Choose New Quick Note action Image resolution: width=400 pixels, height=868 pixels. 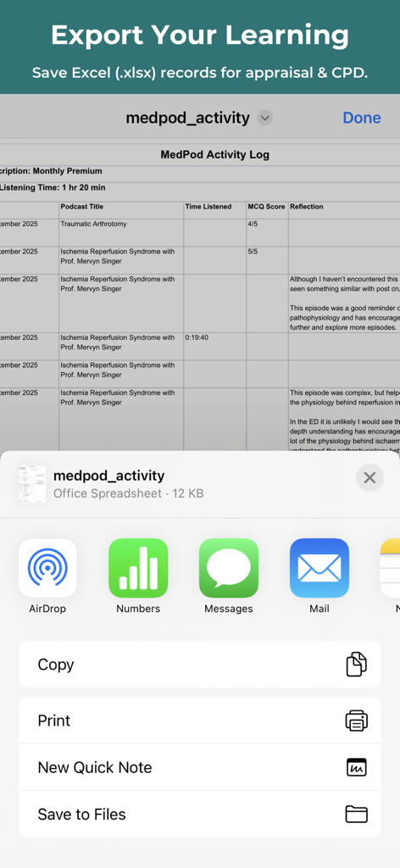(x=200, y=767)
